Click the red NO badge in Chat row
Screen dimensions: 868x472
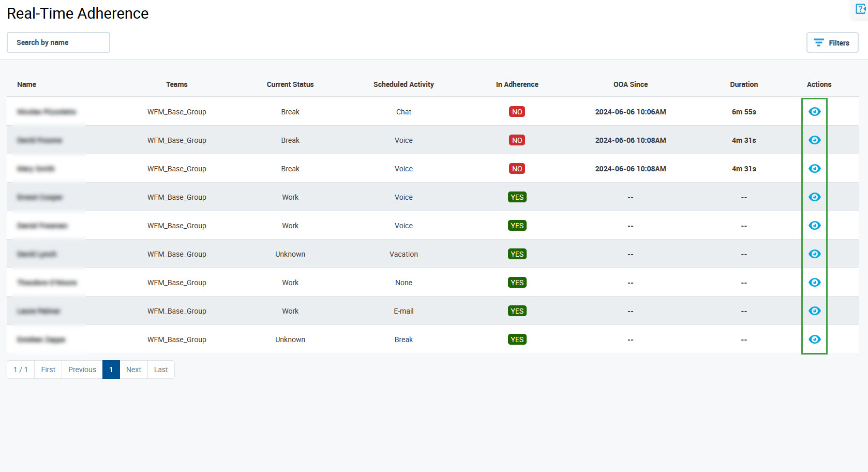pos(517,112)
